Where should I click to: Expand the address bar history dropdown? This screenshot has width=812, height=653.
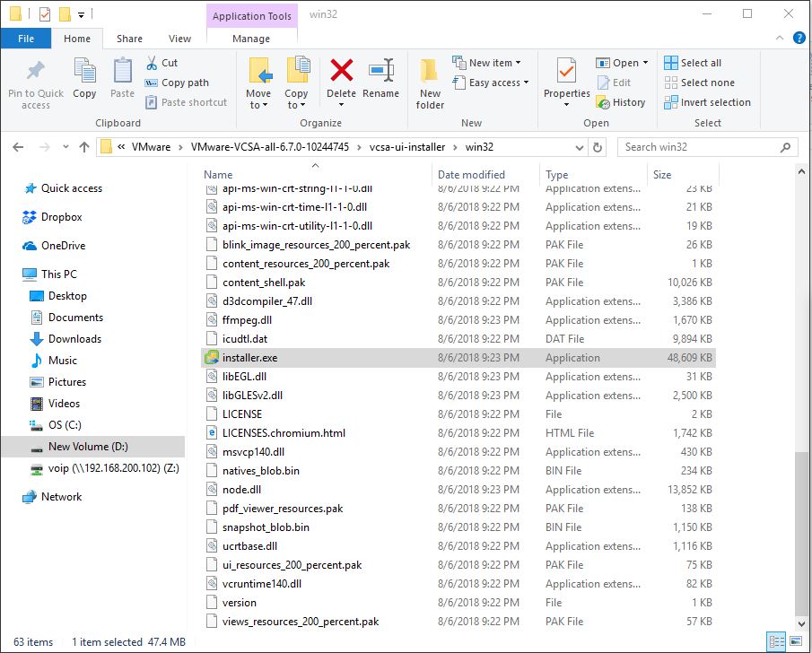pos(579,147)
